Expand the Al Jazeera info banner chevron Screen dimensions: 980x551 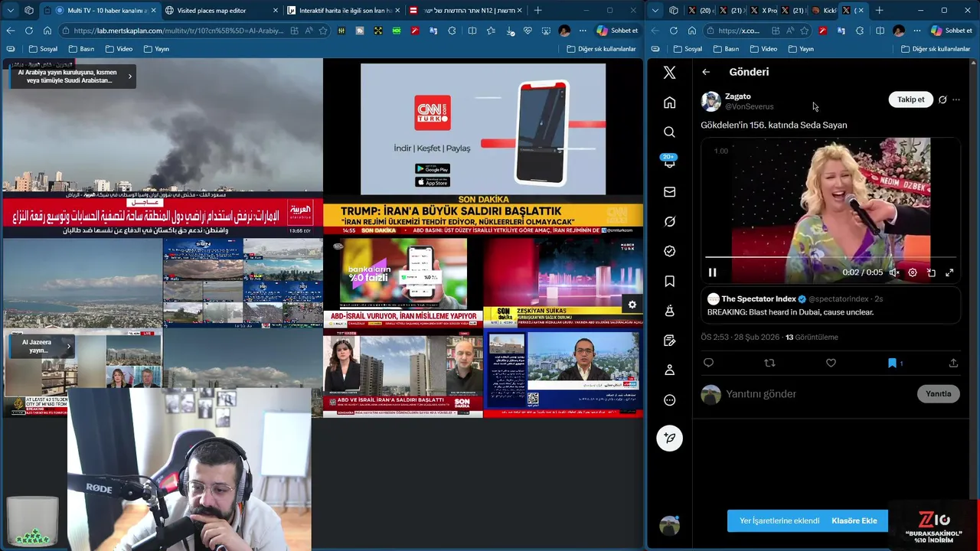pyautogui.click(x=68, y=346)
